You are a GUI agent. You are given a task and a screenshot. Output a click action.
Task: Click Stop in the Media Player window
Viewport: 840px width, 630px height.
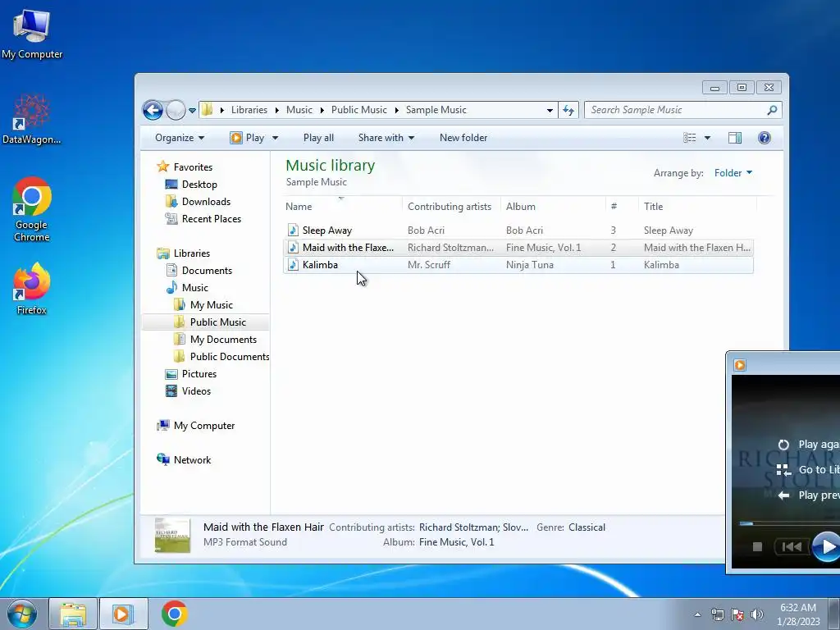click(757, 546)
